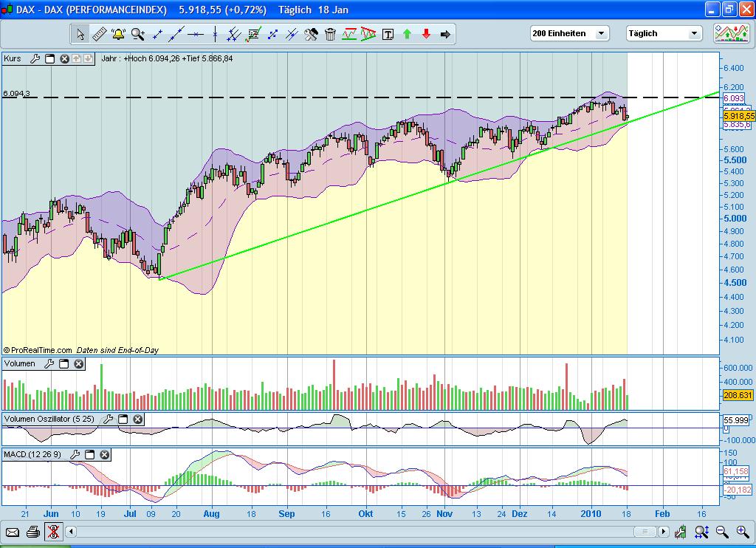Screen dimensions: 756x548
Task: Open the 200 Einheiten dropdown
Action: click(568, 33)
